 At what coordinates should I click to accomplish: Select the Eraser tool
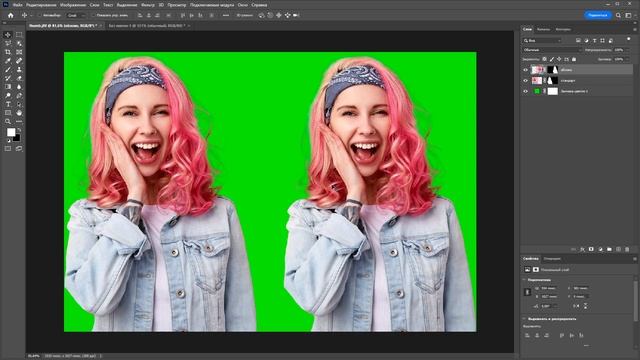click(x=19, y=78)
